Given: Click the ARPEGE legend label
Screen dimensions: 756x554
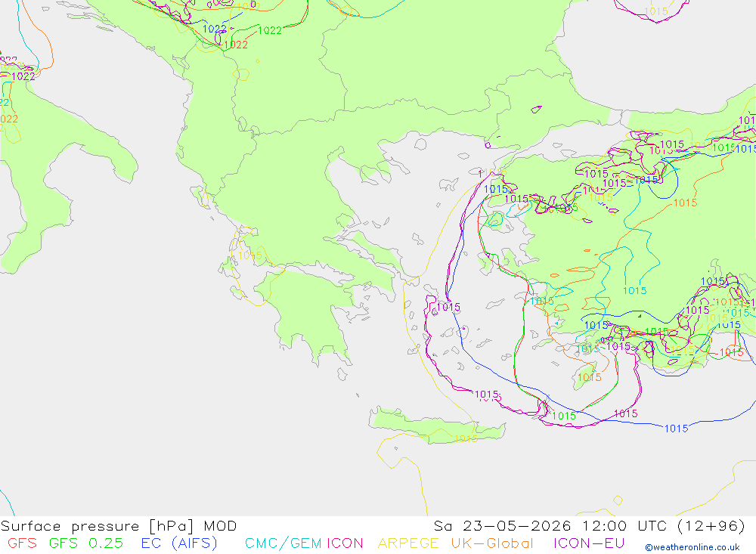Looking at the screenshot, I should click(408, 543).
